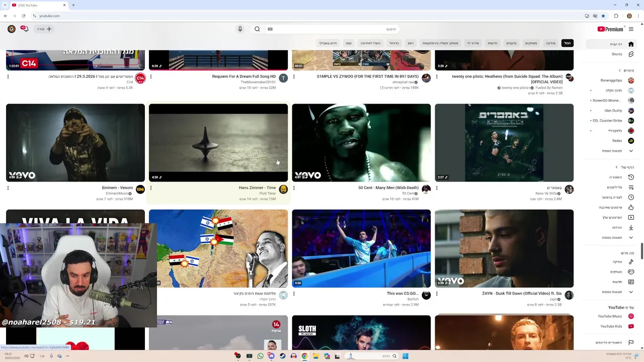The width and height of the screenshot is (644, 362).
Task: Open ESL Counter-Strike subscription channel
Action: tap(612, 121)
